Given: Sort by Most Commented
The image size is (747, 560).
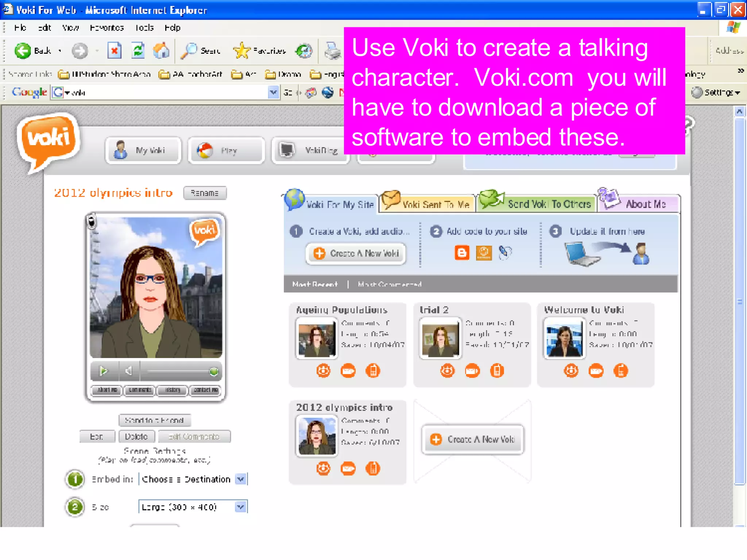Looking at the screenshot, I should point(390,284).
